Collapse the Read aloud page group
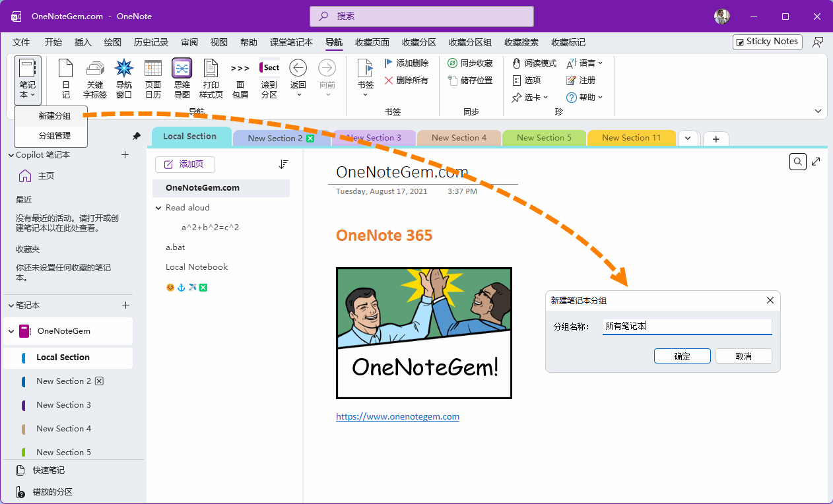Screen dimensions: 833x504 158,208
